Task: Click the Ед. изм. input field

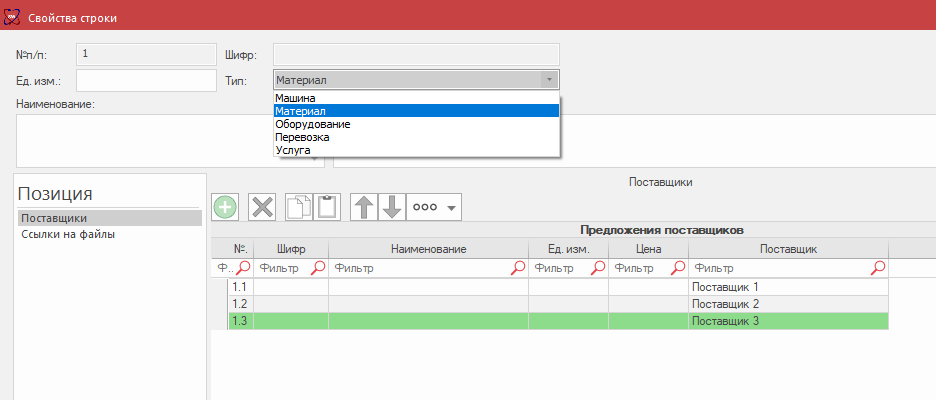Action: point(146,80)
